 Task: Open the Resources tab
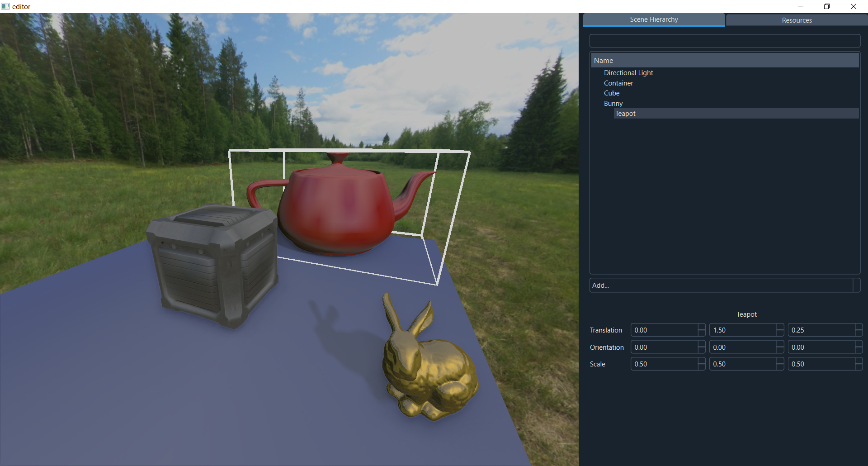pos(797,20)
